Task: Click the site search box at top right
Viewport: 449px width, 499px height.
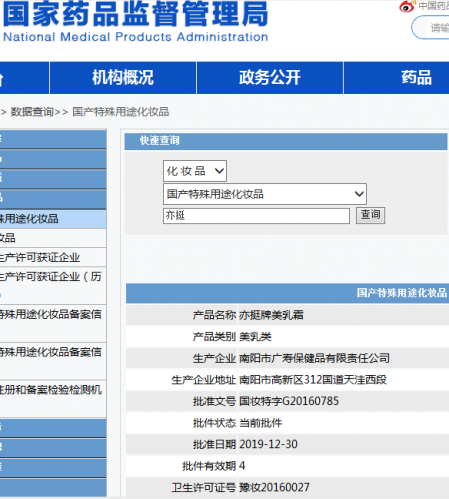Action: point(430,27)
